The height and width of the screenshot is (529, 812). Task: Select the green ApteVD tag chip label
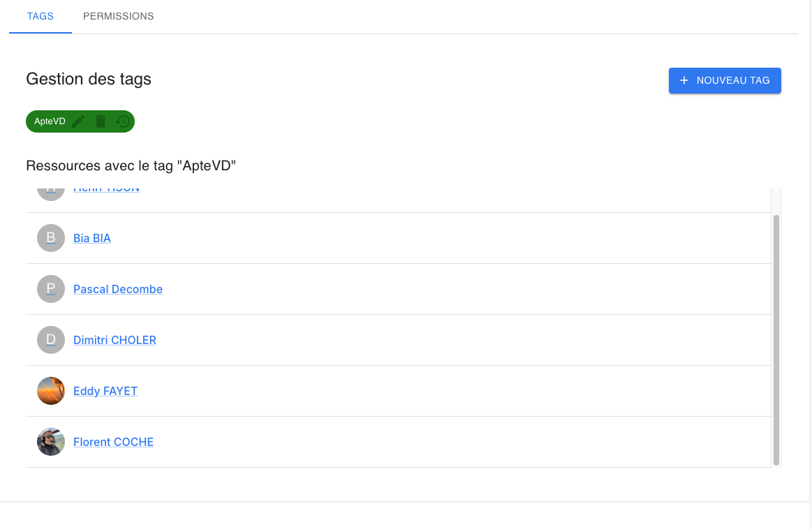(x=50, y=121)
